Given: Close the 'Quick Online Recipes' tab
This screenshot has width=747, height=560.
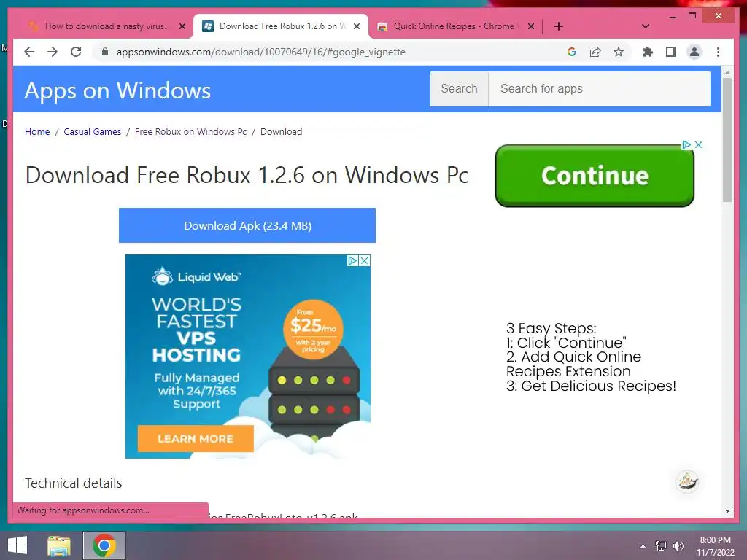Looking at the screenshot, I should pos(531,26).
